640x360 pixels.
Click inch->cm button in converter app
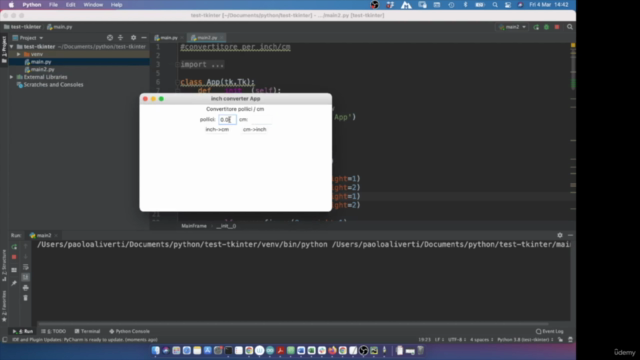217,129
